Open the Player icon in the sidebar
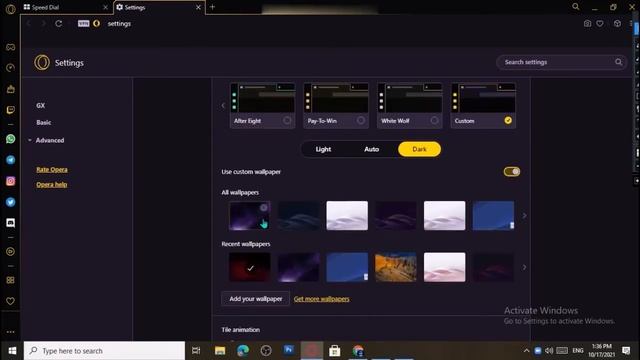Image resolution: width=640 pixels, height=360 pixels. coord(11,251)
